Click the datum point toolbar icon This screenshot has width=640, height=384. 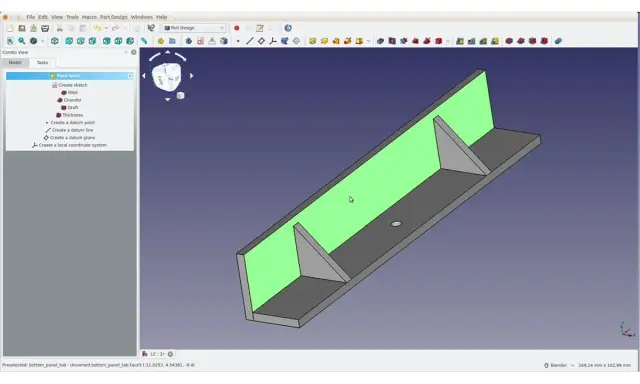tap(238, 41)
